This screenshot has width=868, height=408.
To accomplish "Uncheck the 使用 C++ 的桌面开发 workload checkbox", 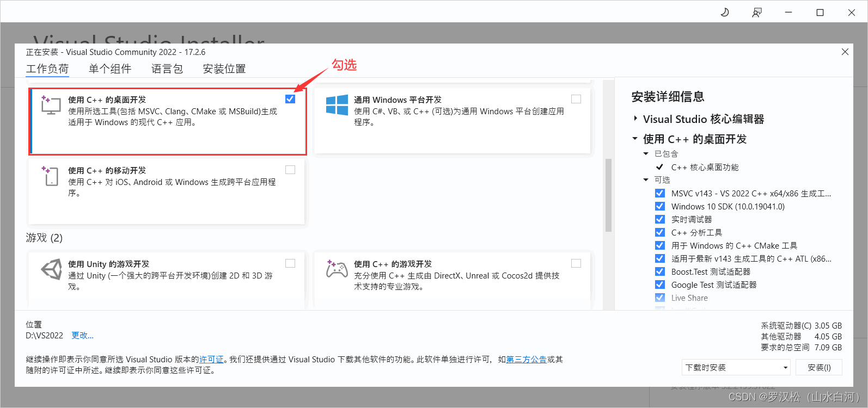I will point(290,99).
